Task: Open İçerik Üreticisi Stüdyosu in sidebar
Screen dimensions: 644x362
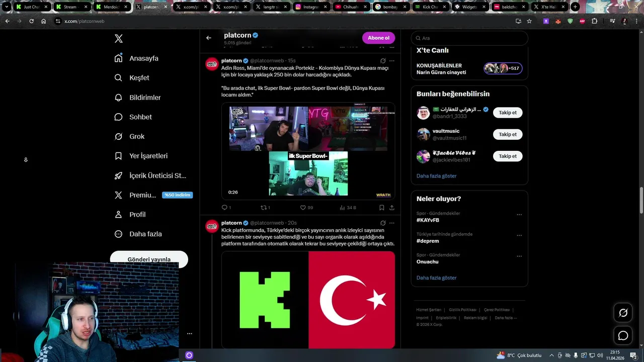Action: click(150, 175)
